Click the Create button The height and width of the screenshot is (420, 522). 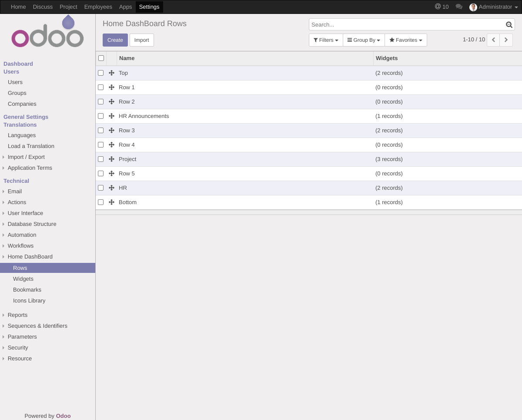pos(115,40)
